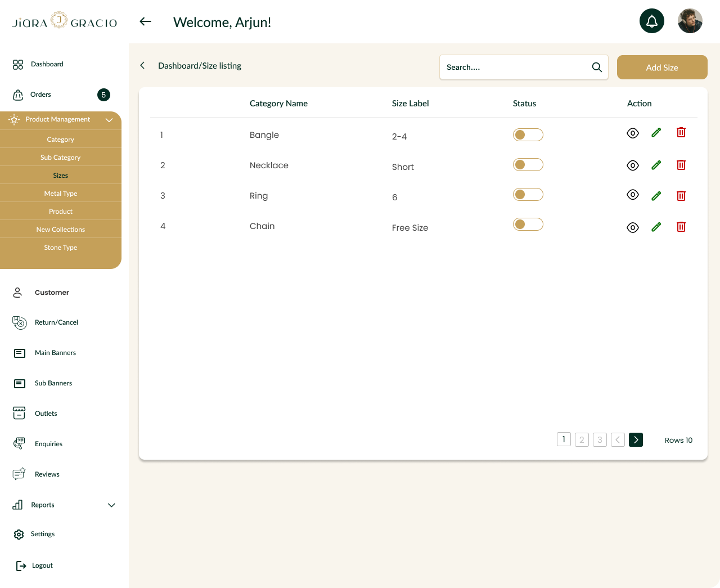The height and width of the screenshot is (588, 720).
Task: Open notifications bell icon
Action: (652, 21)
